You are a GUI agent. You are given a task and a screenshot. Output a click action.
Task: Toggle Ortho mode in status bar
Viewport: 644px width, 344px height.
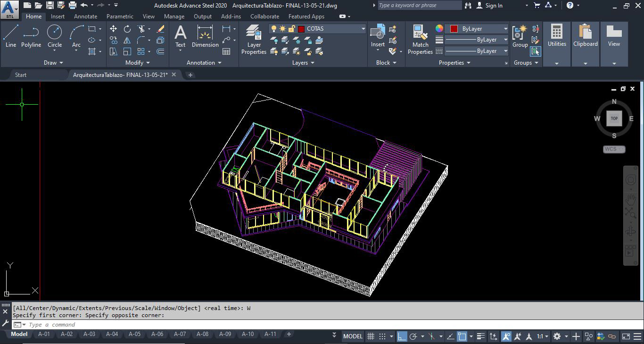[402, 336]
